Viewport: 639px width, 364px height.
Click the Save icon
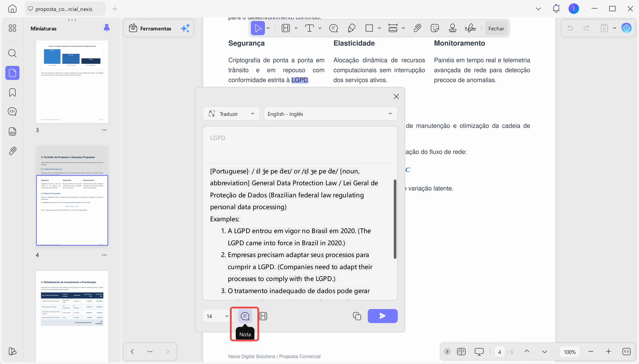604,28
